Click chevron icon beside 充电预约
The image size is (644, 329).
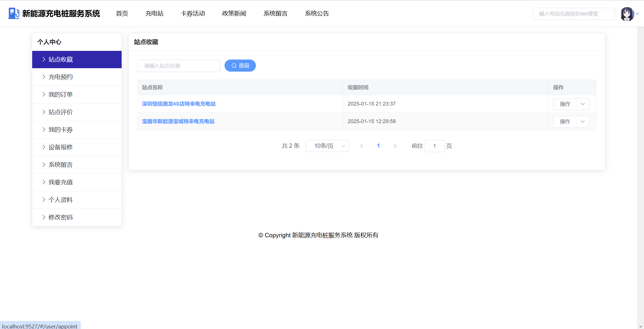[44, 77]
